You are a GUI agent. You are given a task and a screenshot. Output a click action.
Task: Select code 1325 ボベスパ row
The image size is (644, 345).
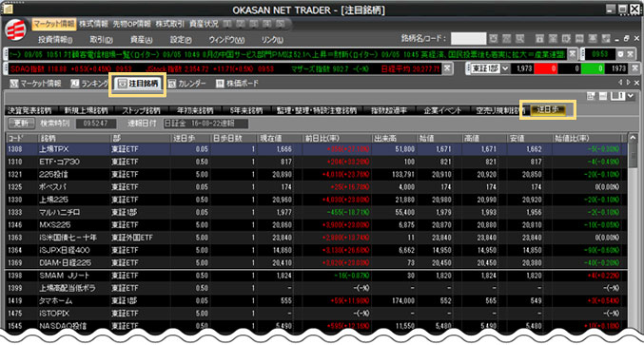click(317, 187)
